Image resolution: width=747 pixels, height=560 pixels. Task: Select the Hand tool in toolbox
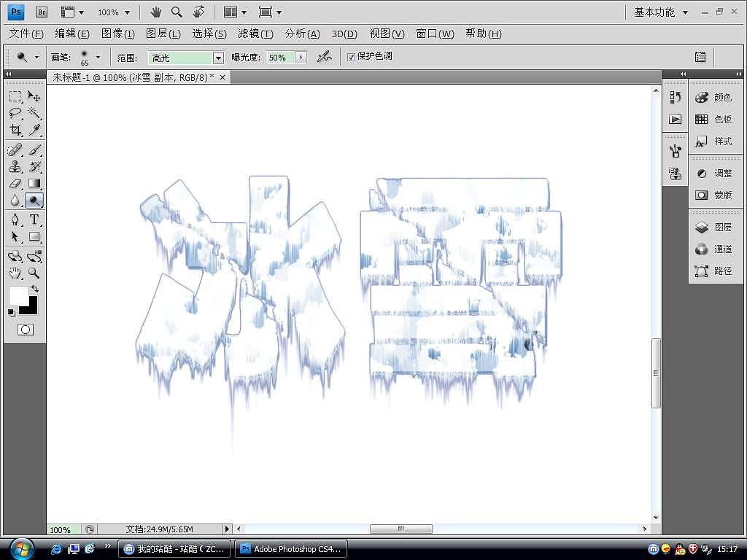(x=15, y=273)
